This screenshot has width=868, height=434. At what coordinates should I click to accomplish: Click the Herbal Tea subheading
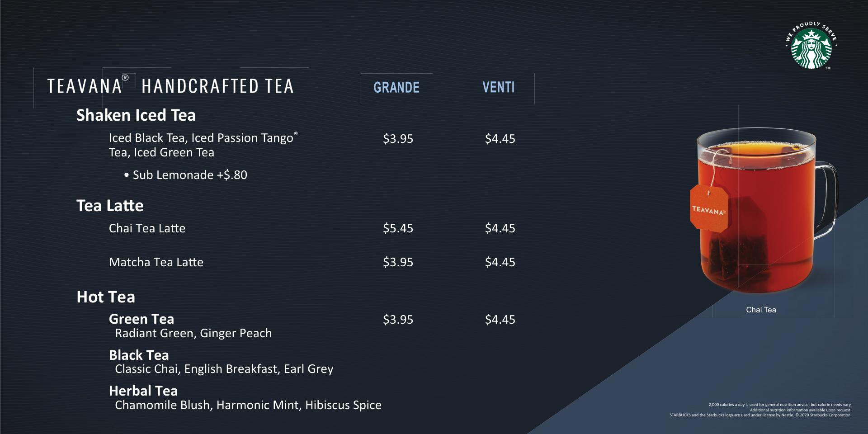[x=143, y=391]
